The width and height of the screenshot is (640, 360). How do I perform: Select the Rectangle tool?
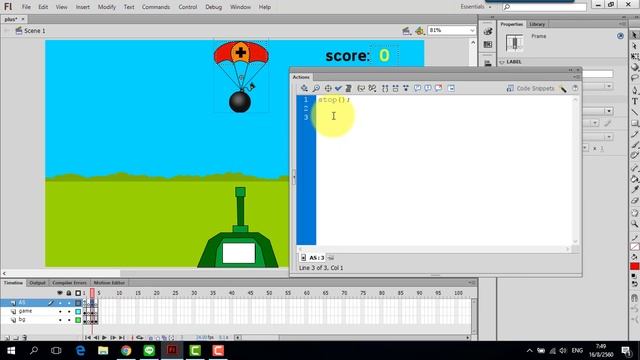click(634, 123)
